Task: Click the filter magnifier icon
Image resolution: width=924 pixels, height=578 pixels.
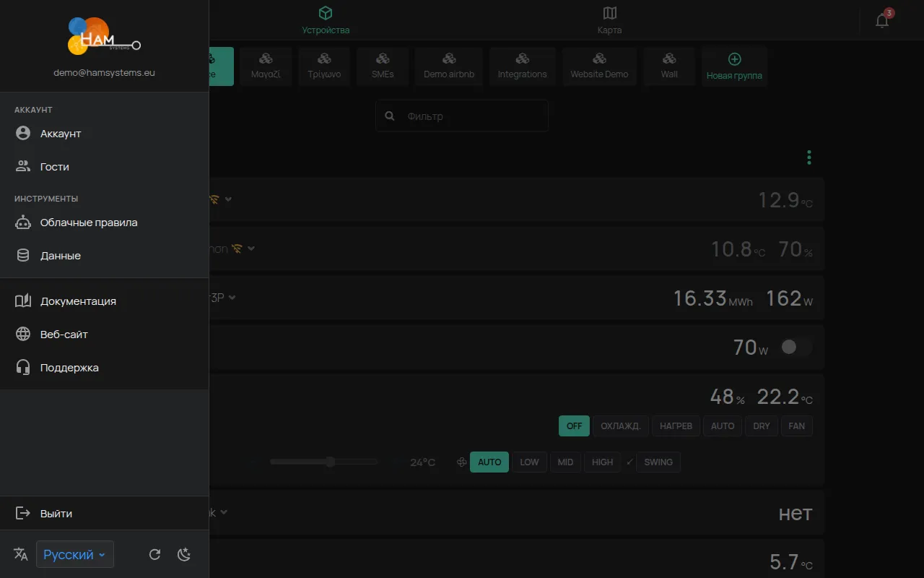Action: pos(390,116)
